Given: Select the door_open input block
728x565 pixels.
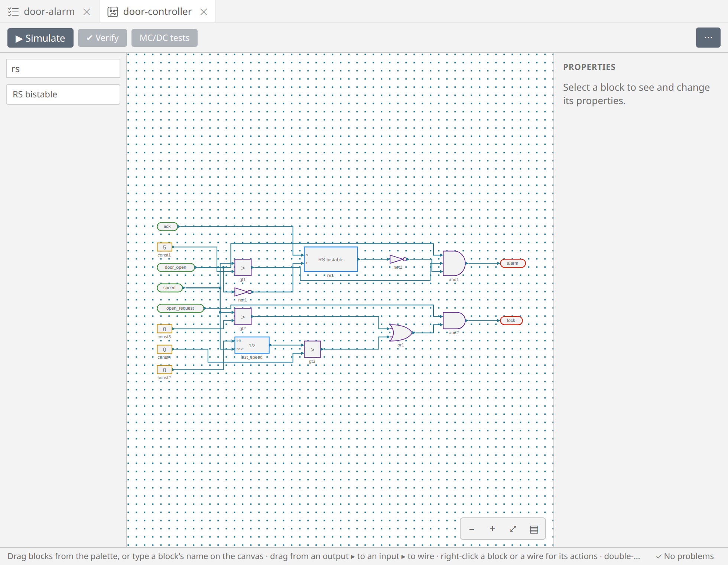Looking at the screenshot, I should click(176, 267).
